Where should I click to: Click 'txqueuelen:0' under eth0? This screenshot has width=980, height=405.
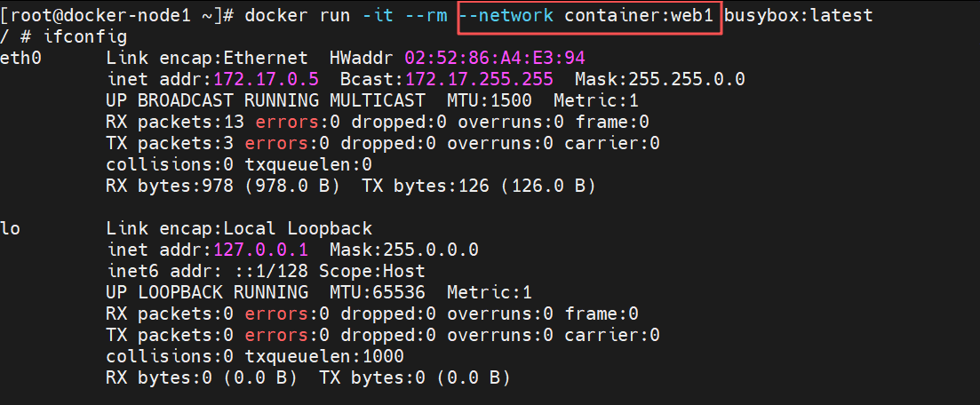tap(309, 164)
